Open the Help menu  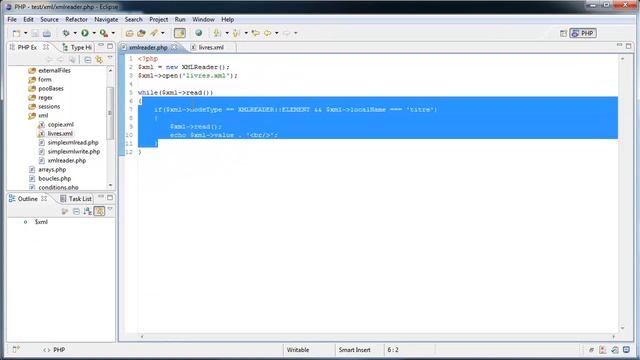click(x=227, y=20)
